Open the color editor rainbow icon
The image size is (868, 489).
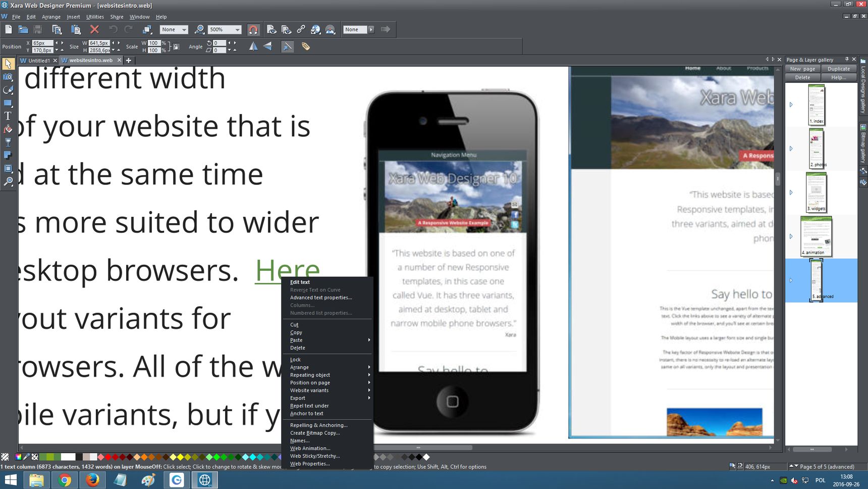[18, 457]
